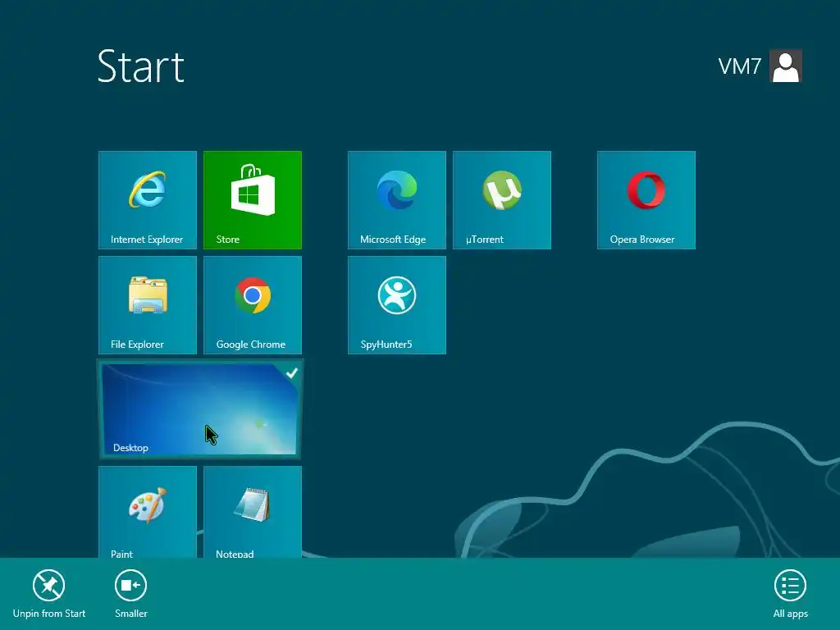Click Unpin from Start icon
The image size is (840, 630).
click(x=48, y=586)
